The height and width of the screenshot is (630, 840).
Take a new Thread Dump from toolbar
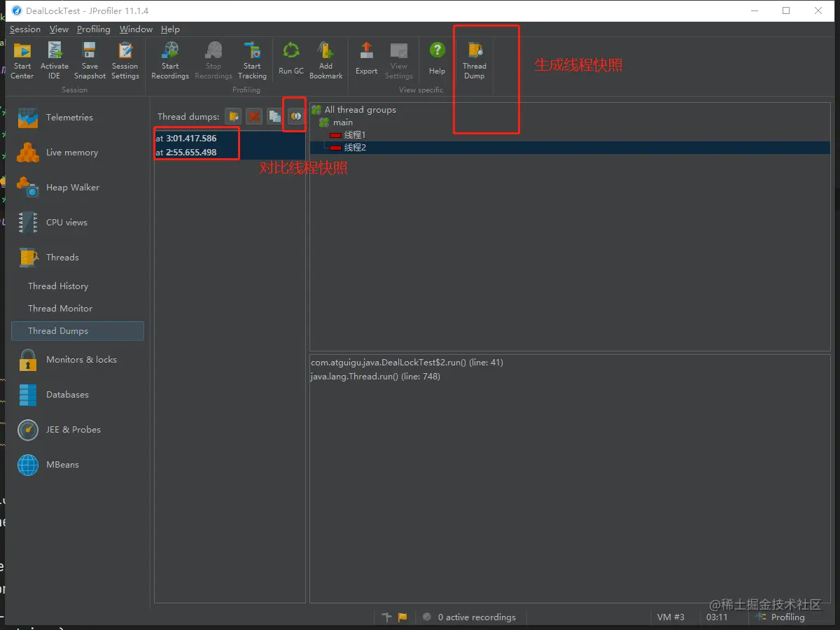(x=474, y=59)
